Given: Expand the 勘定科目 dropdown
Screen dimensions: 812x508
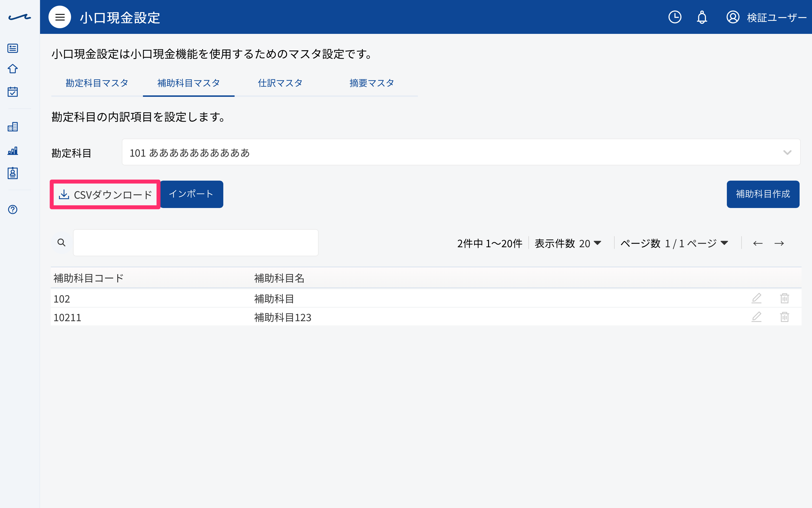Looking at the screenshot, I should pyautogui.click(x=461, y=152).
